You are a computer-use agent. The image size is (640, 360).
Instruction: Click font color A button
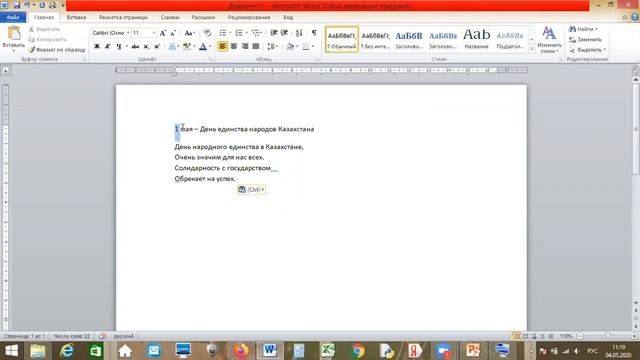203,47
